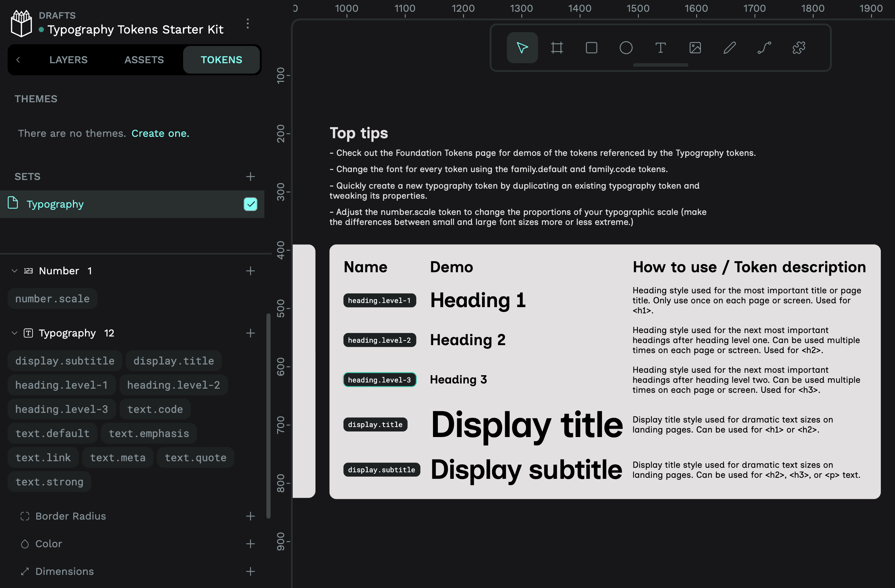Switch to the Assets tab
The height and width of the screenshot is (588, 895).
[x=144, y=60]
